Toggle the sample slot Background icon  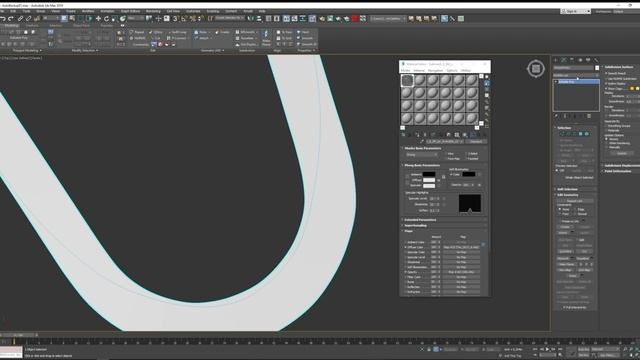(487, 89)
